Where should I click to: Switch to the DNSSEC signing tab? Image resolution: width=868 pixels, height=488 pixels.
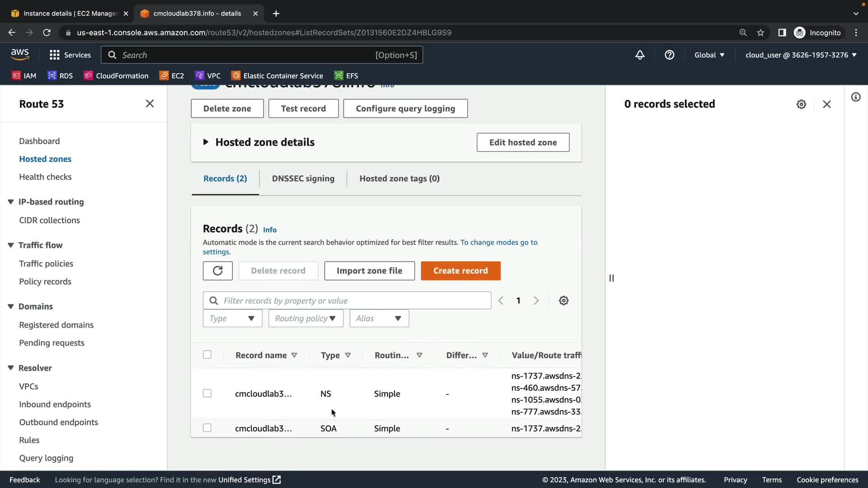coord(303,178)
